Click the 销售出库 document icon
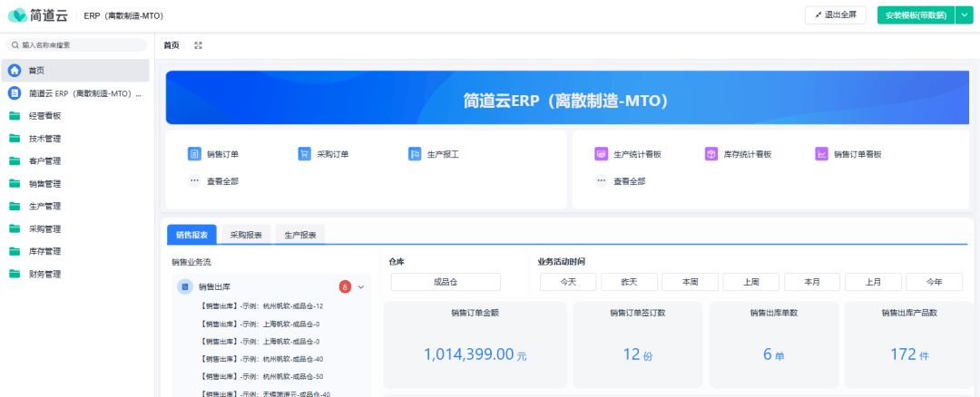Viewport: 980px width, 397px height. click(x=184, y=287)
